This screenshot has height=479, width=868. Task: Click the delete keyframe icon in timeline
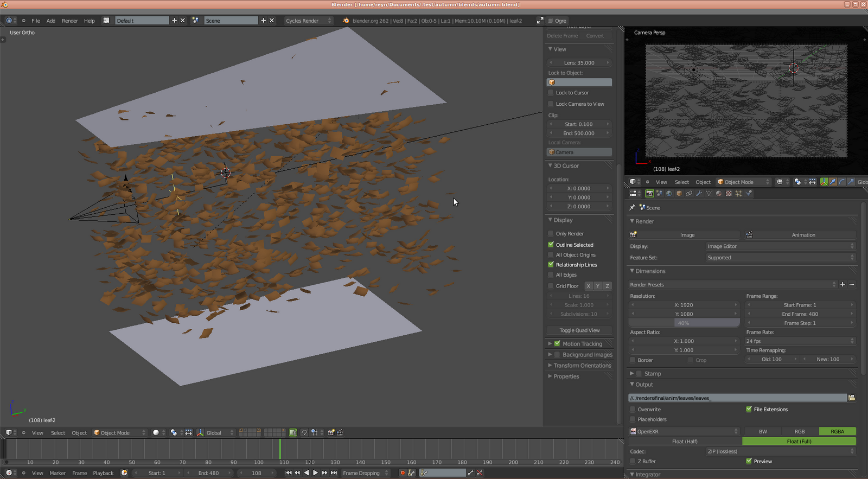tap(480, 473)
